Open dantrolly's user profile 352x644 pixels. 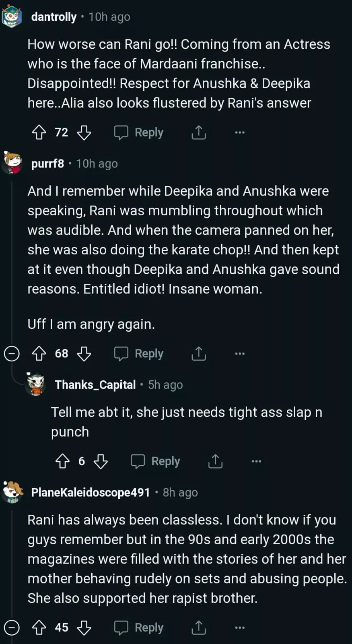point(54,17)
